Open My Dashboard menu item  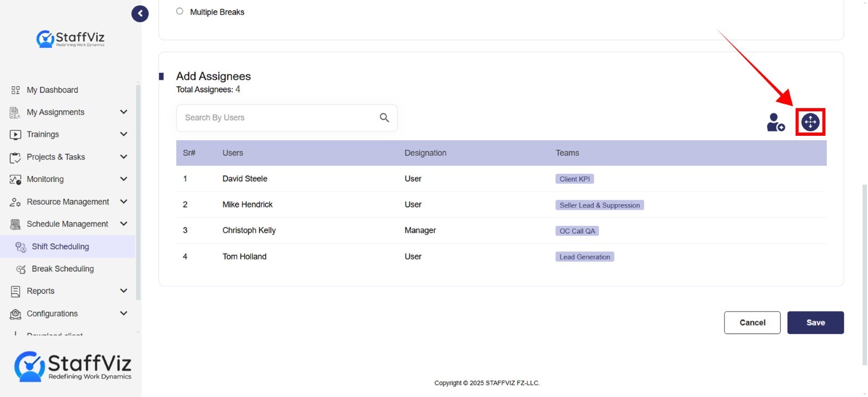(53, 90)
